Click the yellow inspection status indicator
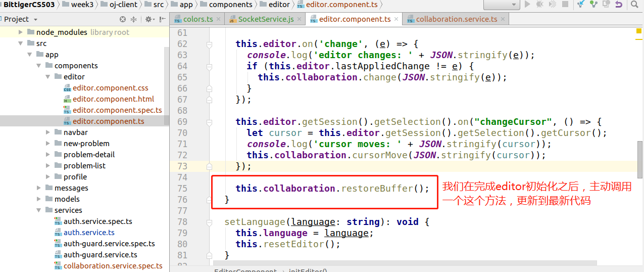Viewport: 644px width, 272px height. point(639,31)
